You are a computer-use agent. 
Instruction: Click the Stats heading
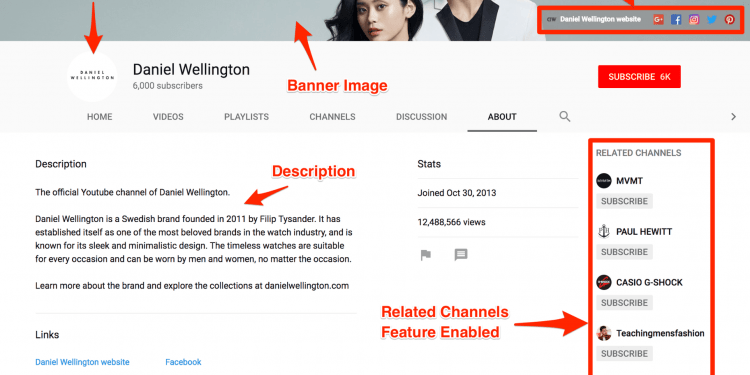click(429, 164)
